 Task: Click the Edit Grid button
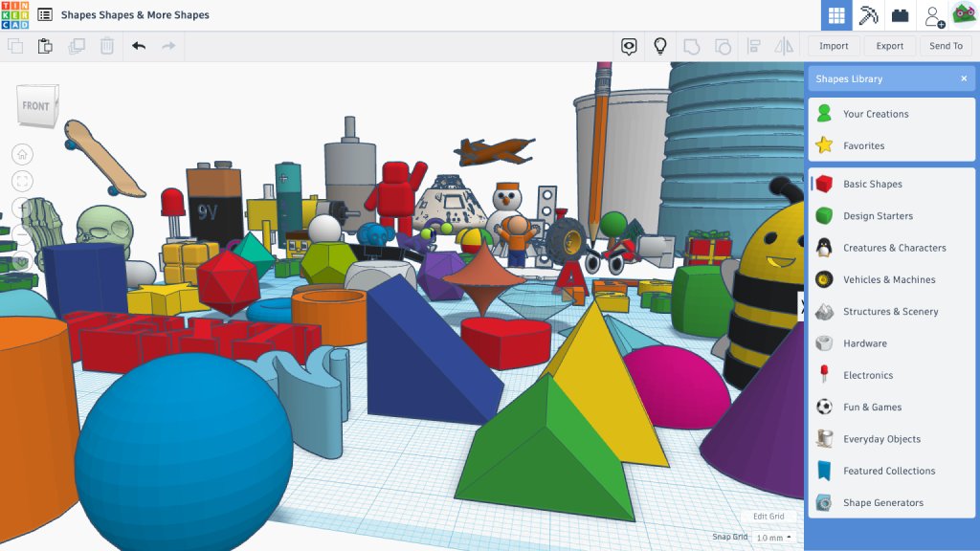[x=768, y=516]
